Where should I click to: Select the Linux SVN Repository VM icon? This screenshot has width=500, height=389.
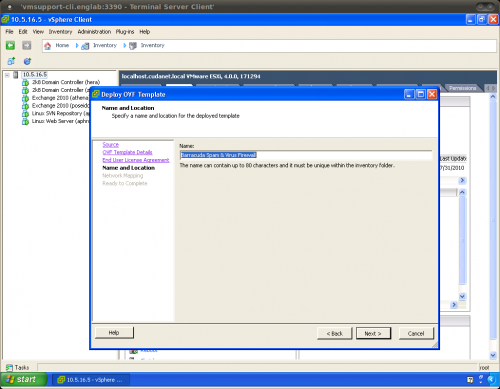tap(25, 114)
